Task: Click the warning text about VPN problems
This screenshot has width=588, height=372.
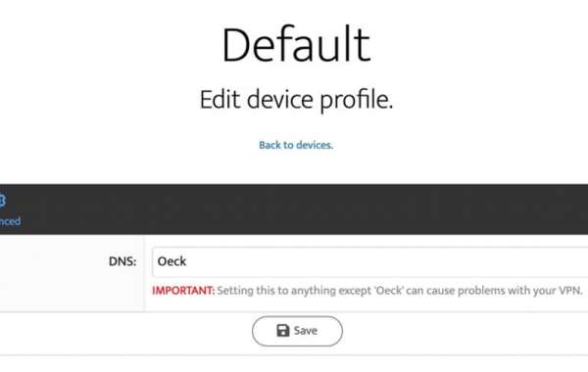Action: pyautogui.click(x=400, y=291)
